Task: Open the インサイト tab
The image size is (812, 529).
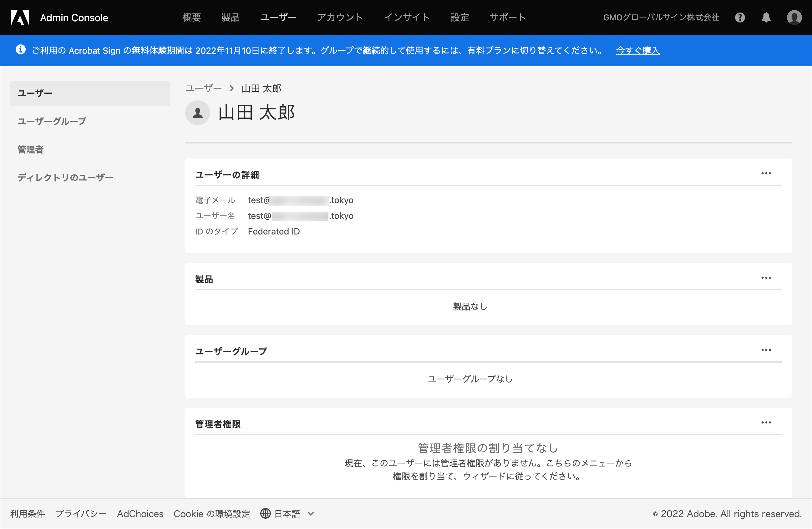Action: (407, 18)
